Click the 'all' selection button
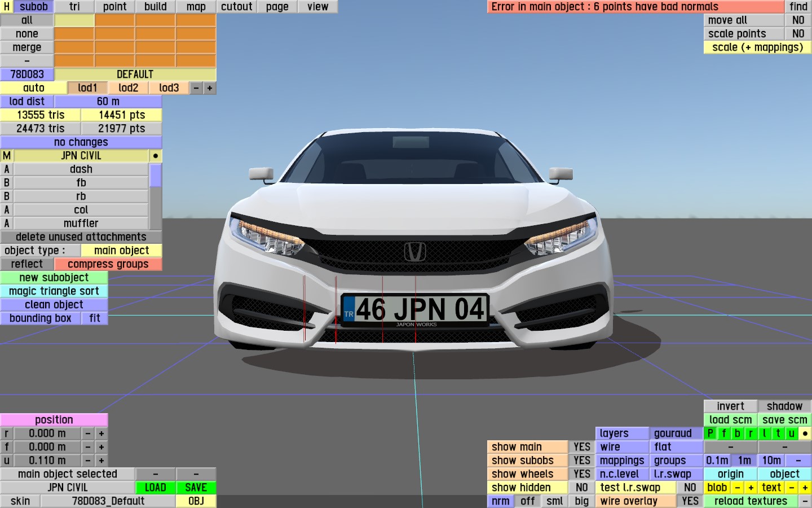 tap(27, 20)
